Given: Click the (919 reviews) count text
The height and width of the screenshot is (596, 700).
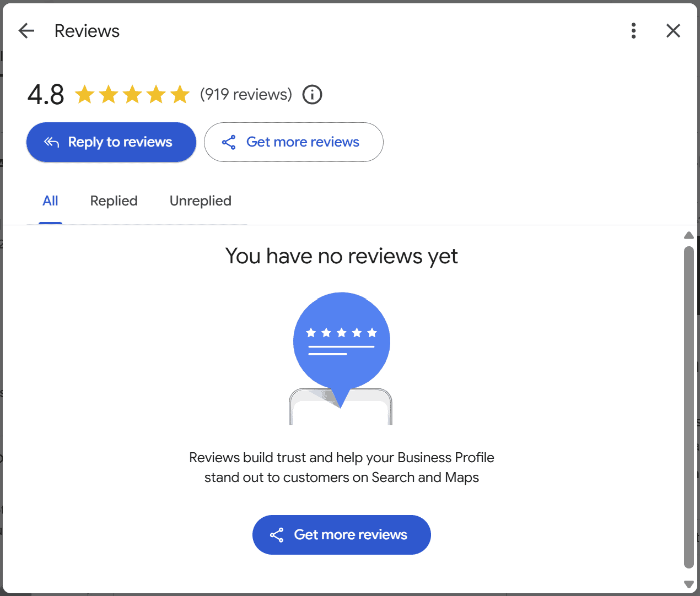Looking at the screenshot, I should coord(246,95).
